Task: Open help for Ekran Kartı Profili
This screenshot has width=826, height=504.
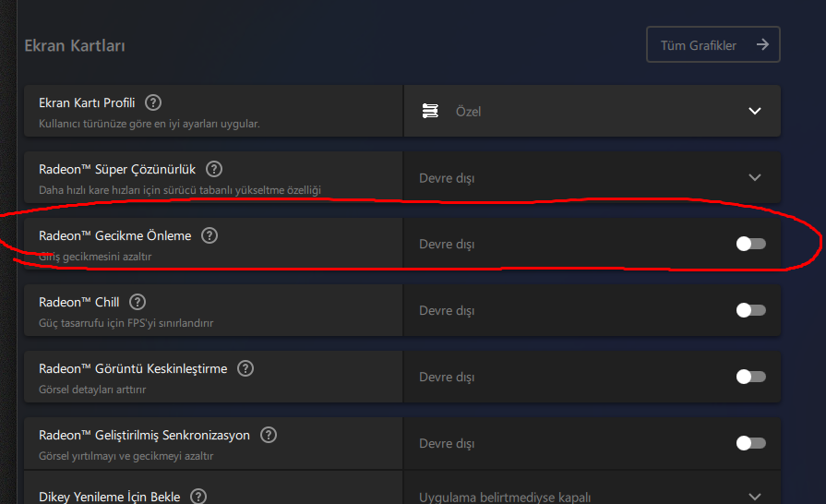Action: 153,102
